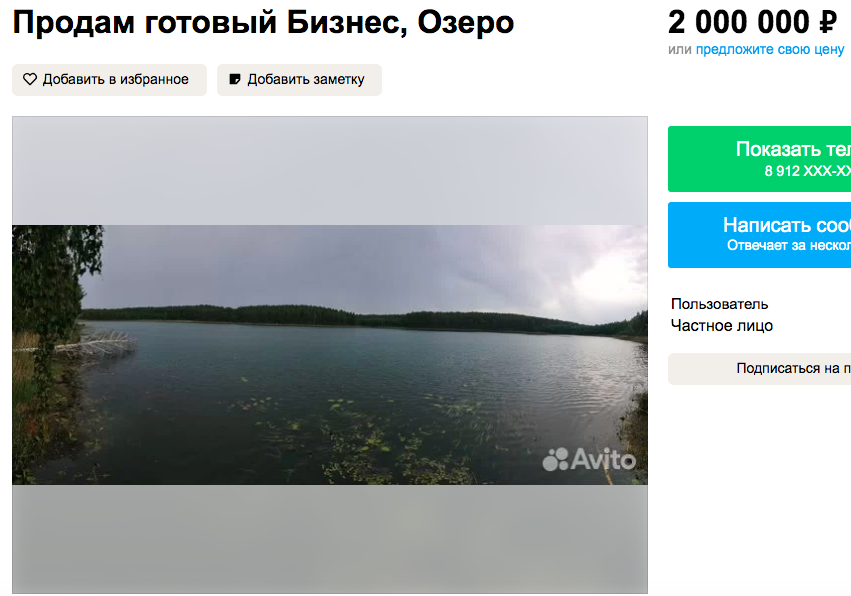Image resolution: width=851 pixels, height=596 pixels.
Task: Click the note icon beside Добавить заметку
Action: click(234, 79)
